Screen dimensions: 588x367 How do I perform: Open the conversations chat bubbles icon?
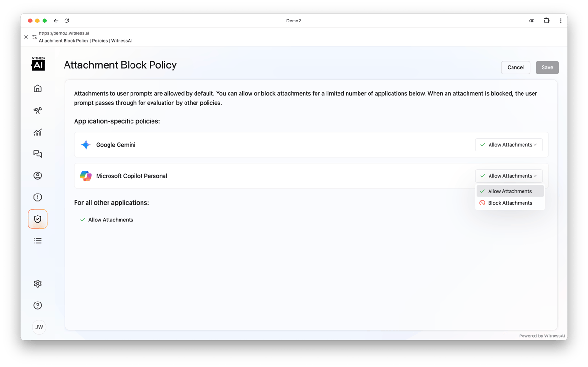(38, 154)
